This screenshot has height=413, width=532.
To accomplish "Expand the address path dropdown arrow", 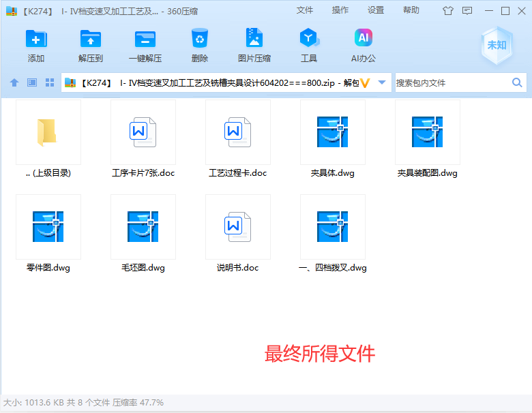I will click(x=382, y=82).
